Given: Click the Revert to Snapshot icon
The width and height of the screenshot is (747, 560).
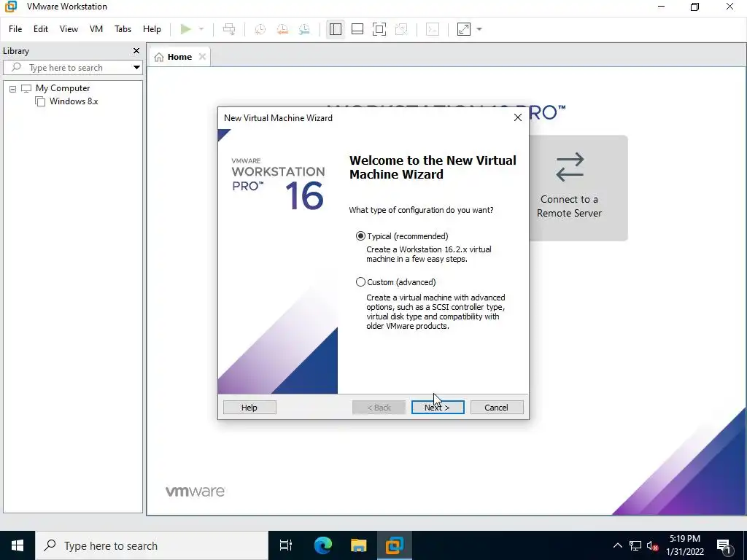Looking at the screenshot, I should click(x=282, y=29).
